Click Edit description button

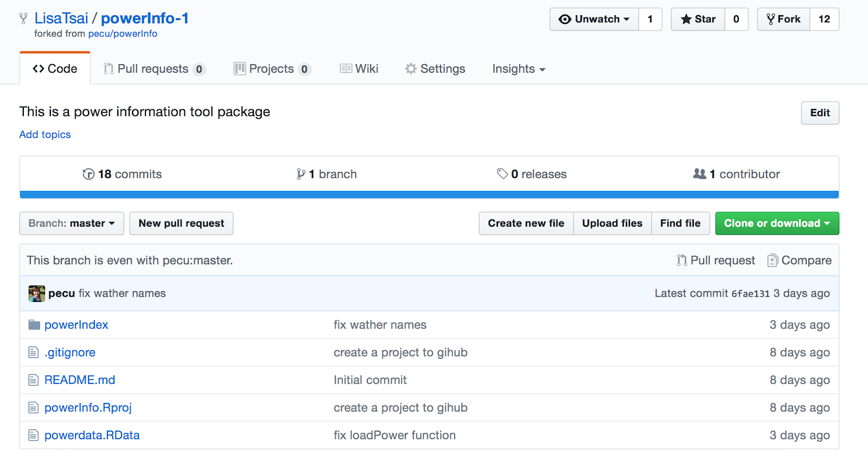[x=820, y=113]
